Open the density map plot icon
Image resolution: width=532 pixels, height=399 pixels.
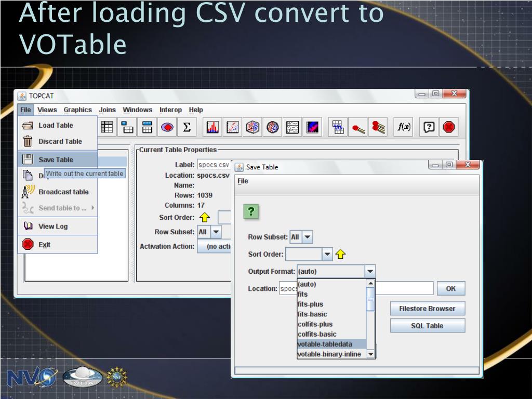(312, 127)
